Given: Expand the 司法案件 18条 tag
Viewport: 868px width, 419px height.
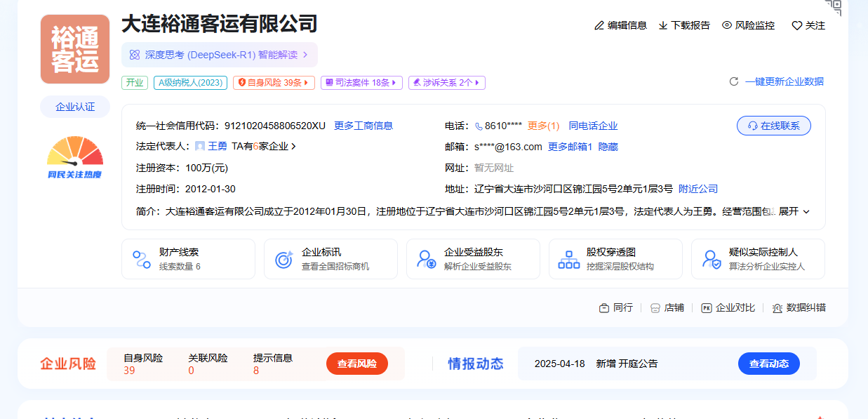Looking at the screenshot, I should 362,83.
